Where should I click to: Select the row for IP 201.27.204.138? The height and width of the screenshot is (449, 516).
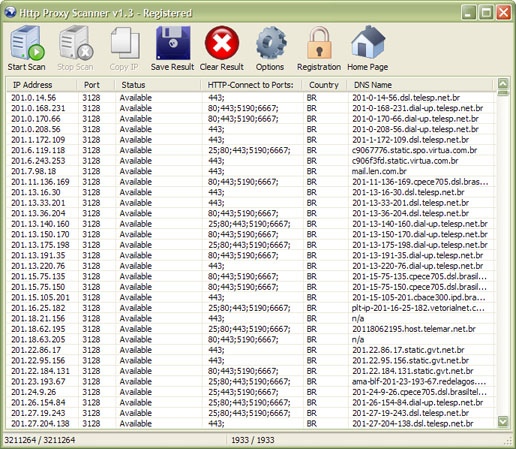pyautogui.click(x=251, y=424)
